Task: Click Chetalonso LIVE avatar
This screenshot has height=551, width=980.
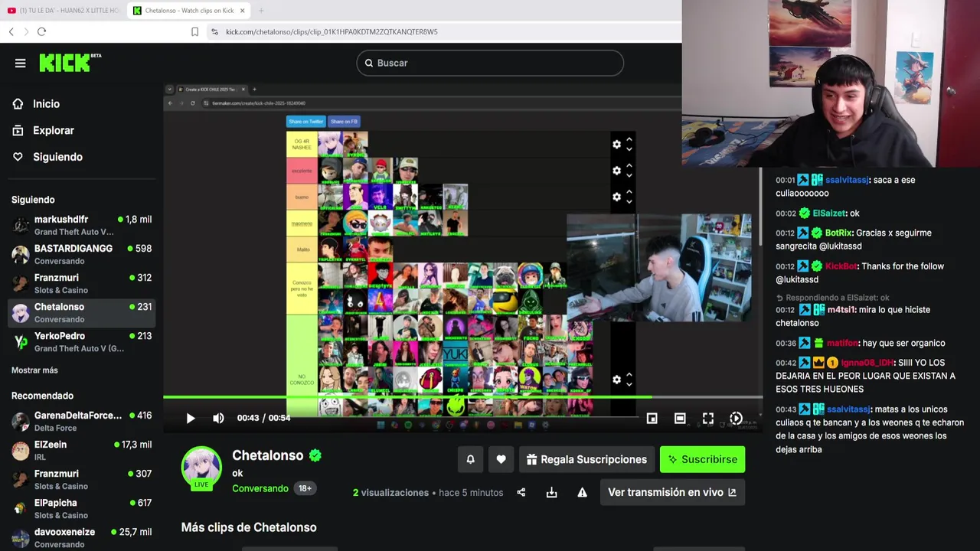Action: click(201, 468)
